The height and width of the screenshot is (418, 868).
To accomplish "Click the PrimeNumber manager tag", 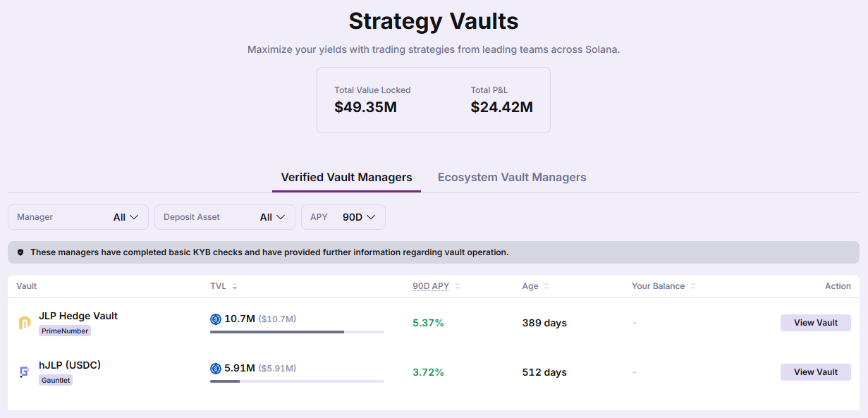I will 65,331.
